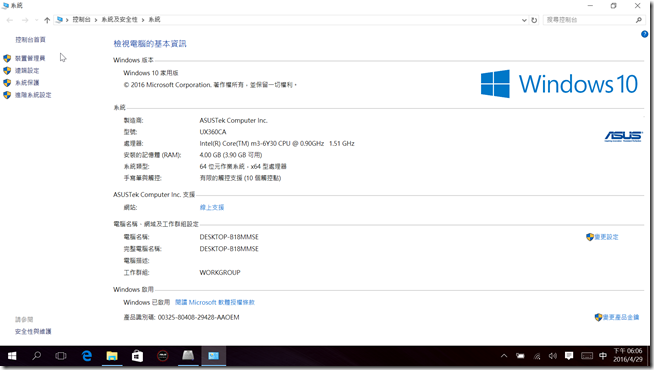654x370 pixels.
Task: Select the active System window taskbar button
Action: pos(214,356)
